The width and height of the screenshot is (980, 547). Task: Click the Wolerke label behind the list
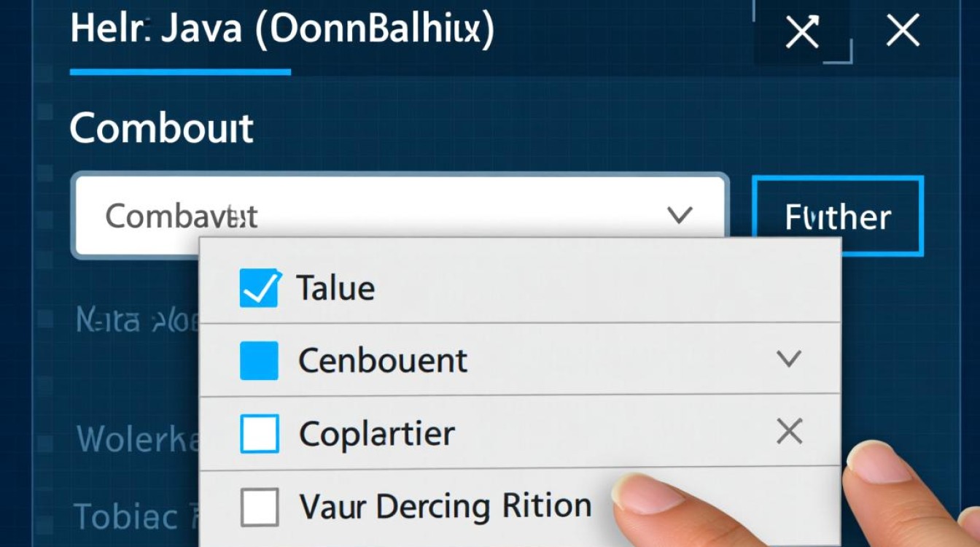pos(136,438)
